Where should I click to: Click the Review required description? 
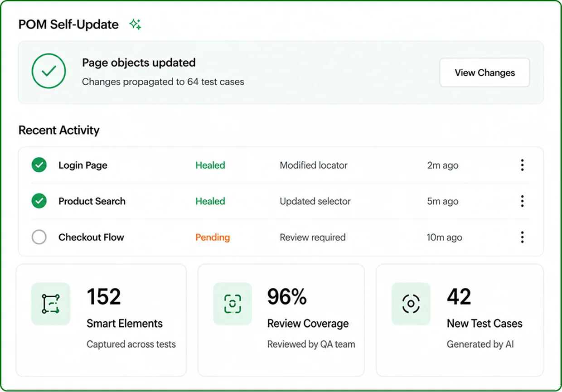(x=313, y=237)
